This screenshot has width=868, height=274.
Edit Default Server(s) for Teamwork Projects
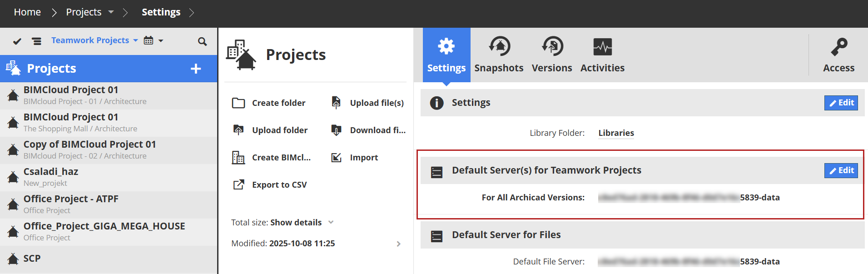click(841, 170)
